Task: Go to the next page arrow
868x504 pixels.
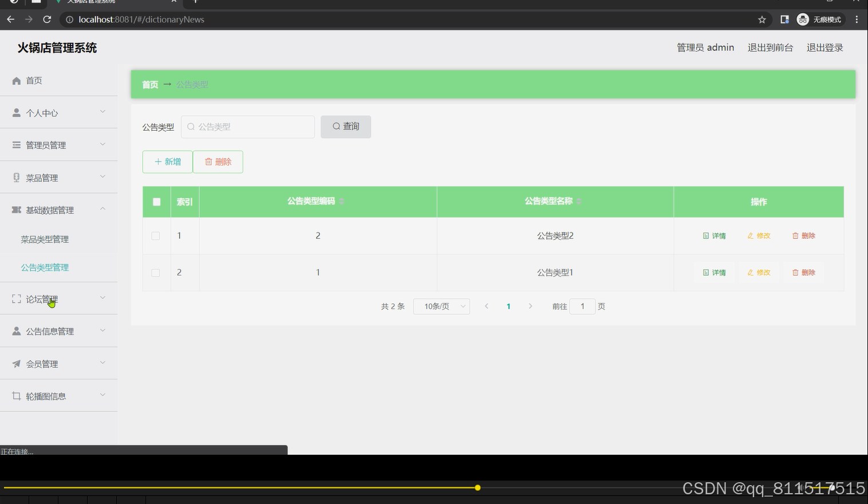Action: [530, 306]
